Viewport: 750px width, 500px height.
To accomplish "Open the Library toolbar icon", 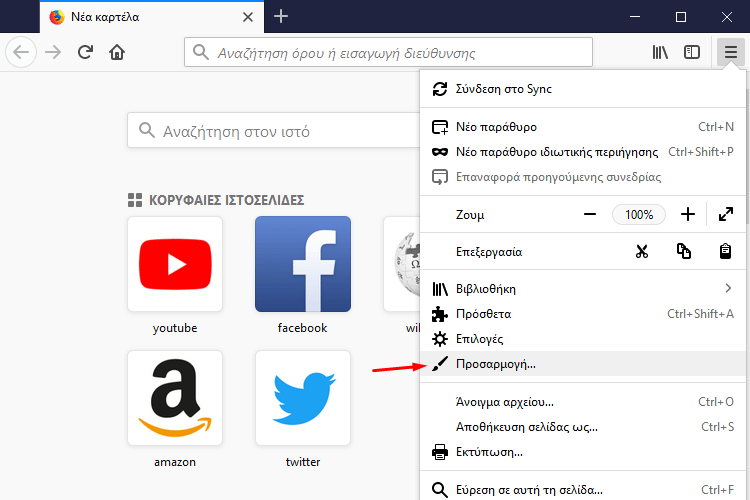I will 660,52.
